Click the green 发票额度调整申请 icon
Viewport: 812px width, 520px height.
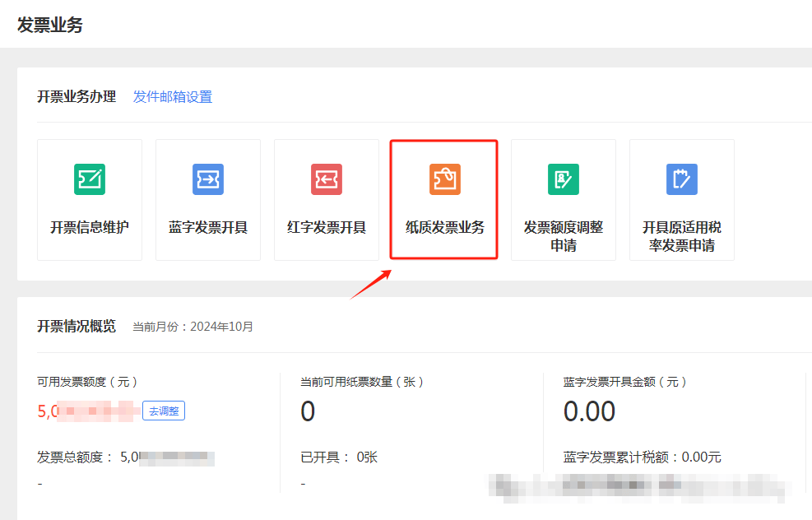point(564,179)
